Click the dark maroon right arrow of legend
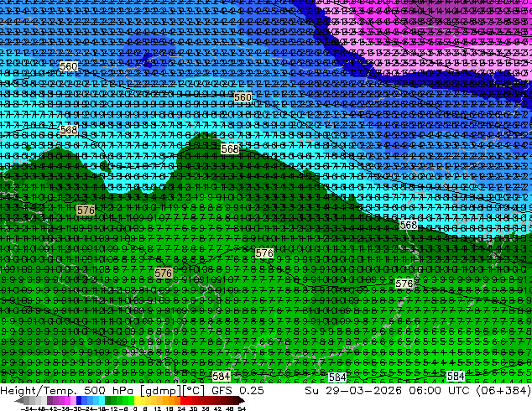This screenshot has width=532, height=411. 242,400
